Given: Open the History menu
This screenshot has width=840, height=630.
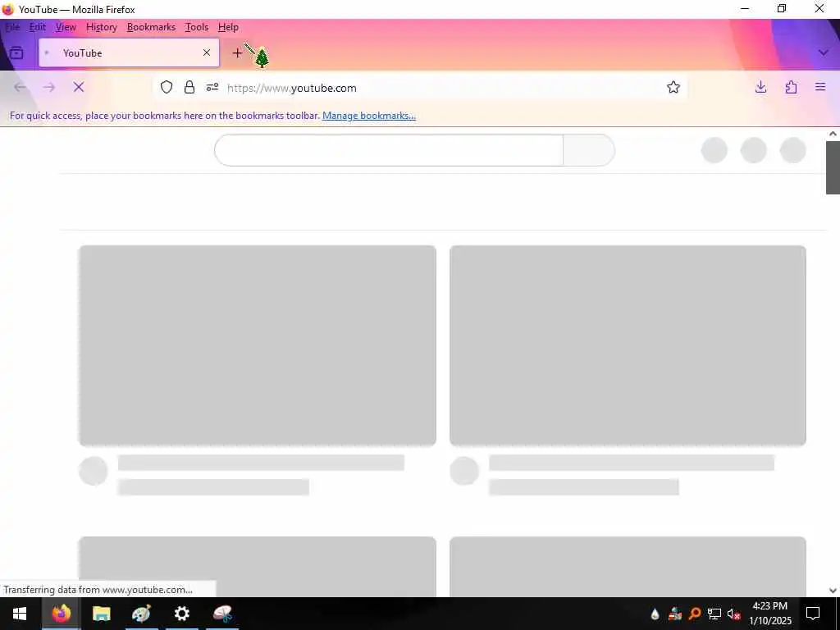Looking at the screenshot, I should coord(101,27).
